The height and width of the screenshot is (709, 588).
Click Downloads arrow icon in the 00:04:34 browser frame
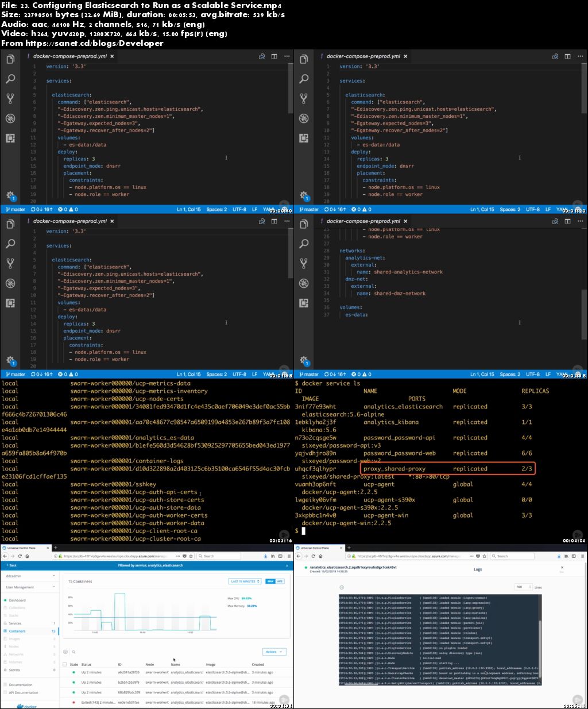[x=265, y=556]
